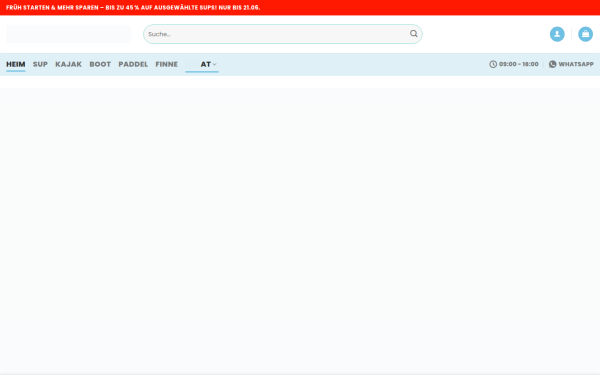This screenshot has width=600, height=375.
Task: Click the clock opening hours icon
Action: click(x=493, y=64)
